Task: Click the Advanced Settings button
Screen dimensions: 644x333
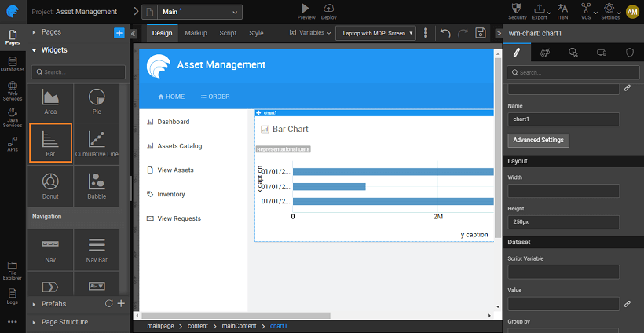Action: 538,140
